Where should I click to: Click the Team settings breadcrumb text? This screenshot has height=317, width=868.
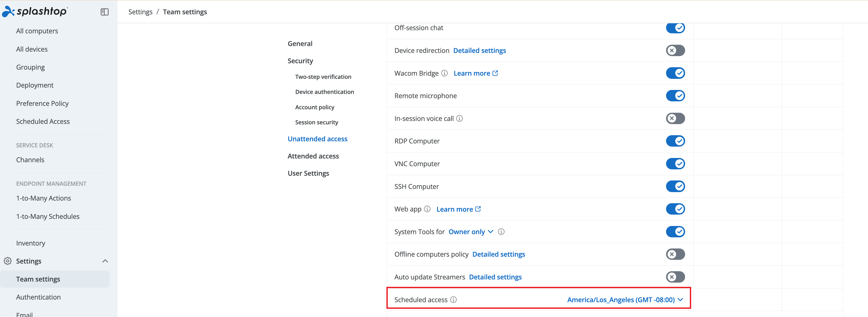(x=185, y=12)
